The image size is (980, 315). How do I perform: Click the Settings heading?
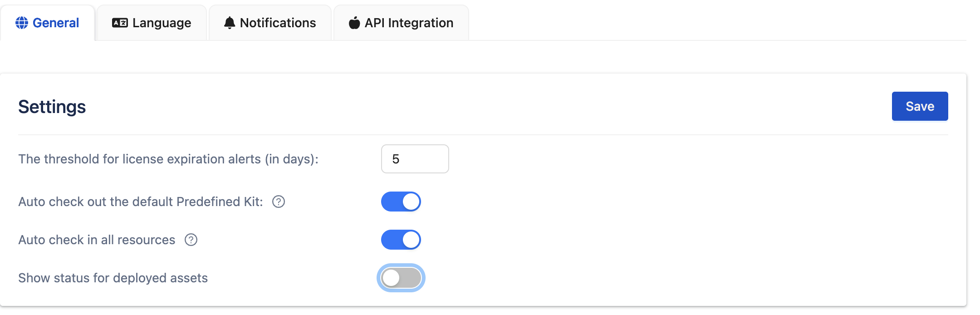click(52, 107)
